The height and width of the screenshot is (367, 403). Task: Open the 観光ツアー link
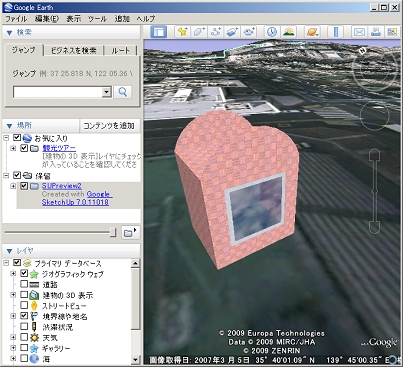(59, 148)
